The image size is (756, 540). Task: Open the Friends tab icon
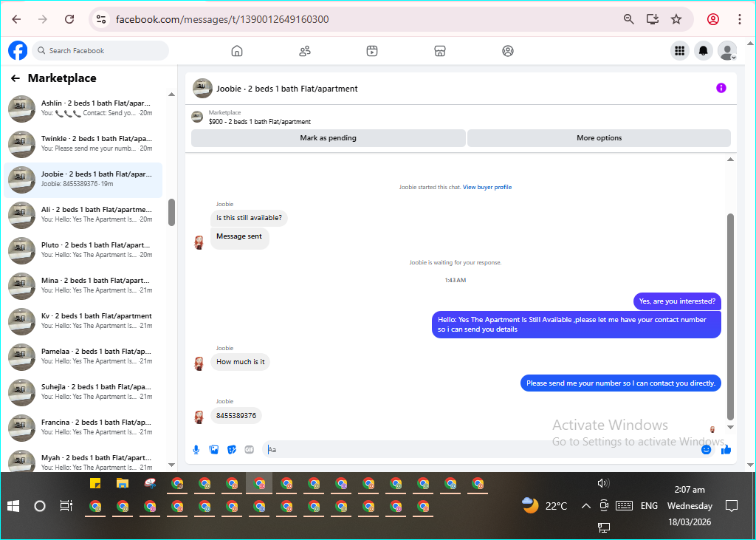305,51
